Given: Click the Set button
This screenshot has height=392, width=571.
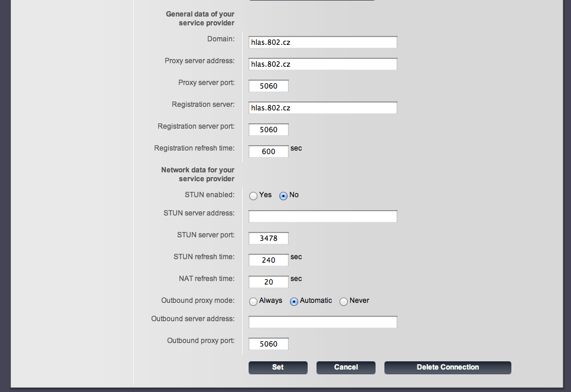Looking at the screenshot, I should tap(278, 368).
